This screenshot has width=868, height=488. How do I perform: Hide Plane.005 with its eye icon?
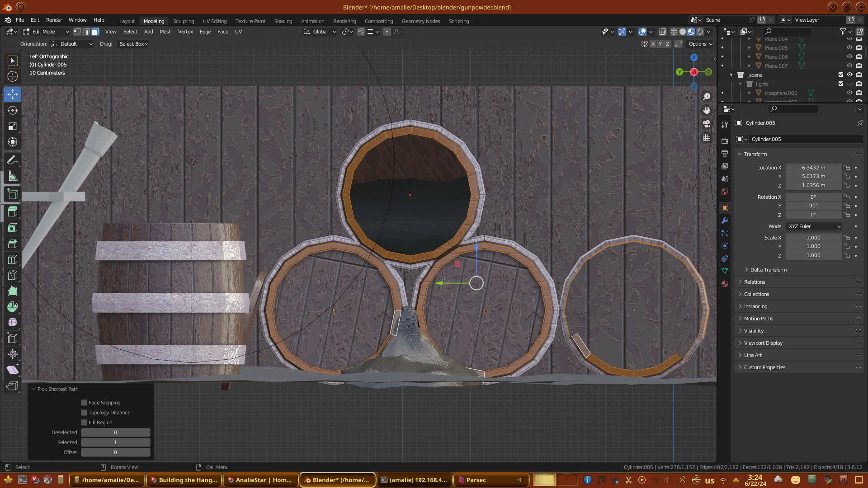click(849, 48)
